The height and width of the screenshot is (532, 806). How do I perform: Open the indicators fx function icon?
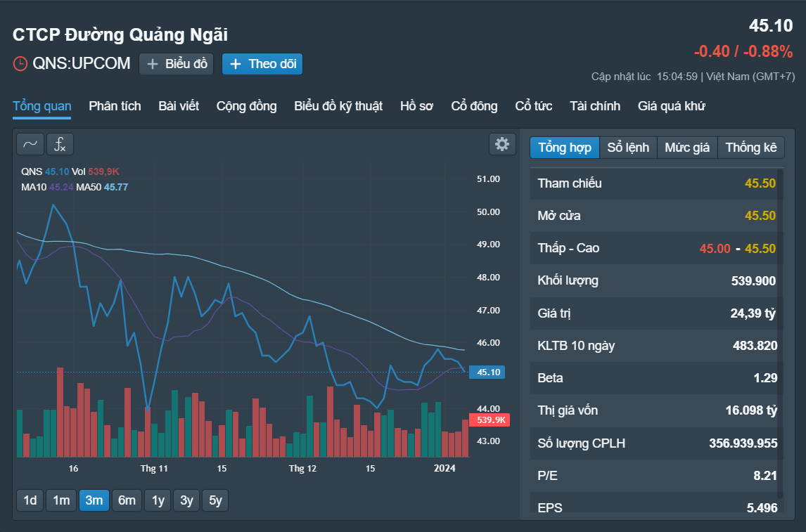[x=60, y=144]
